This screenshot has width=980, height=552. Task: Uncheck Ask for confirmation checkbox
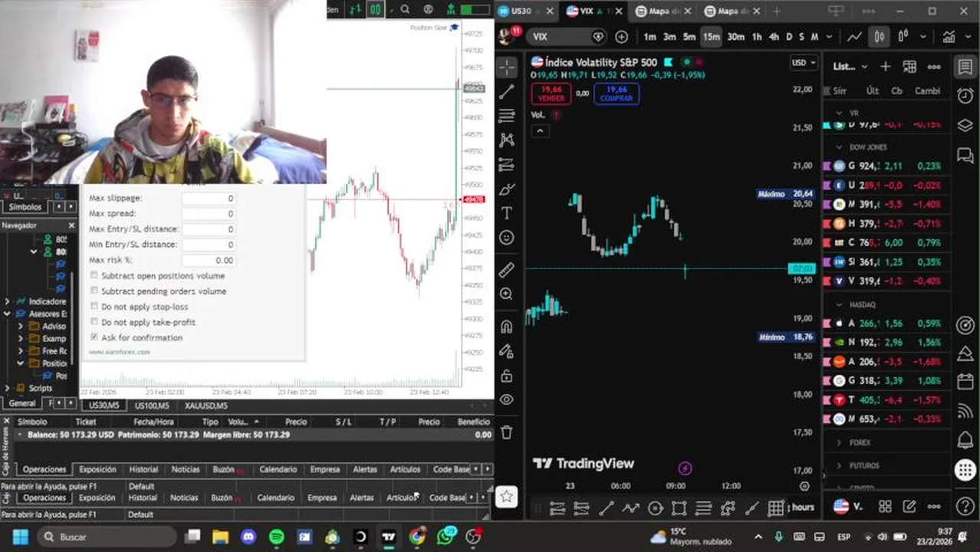(x=94, y=337)
